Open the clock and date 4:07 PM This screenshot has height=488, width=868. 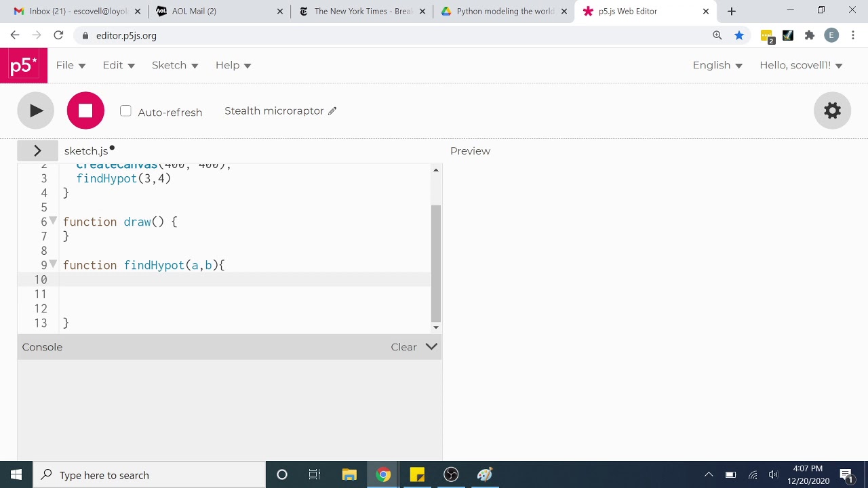808,474
